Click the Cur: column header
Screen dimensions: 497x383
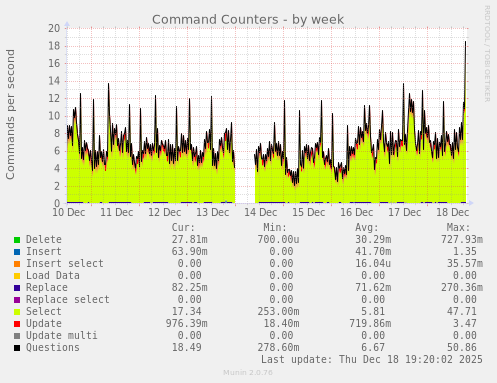coord(183,228)
